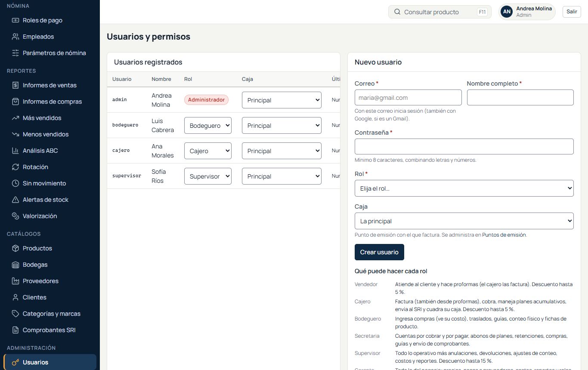Image resolution: width=588 pixels, height=370 pixels.
Task: Click Valorización coins icon
Action: [x=15, y=216]
